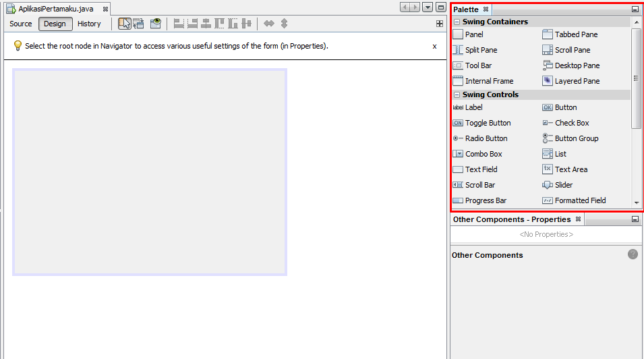Open the document list dropdown arrow
The width and height of the screenshot is (644, 359).
[x=428, y=7]
